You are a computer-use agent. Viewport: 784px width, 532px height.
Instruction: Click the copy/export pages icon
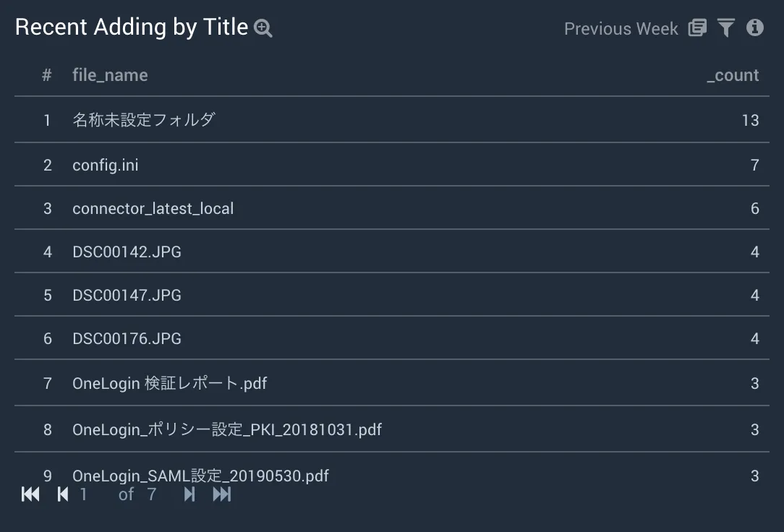pos(697,28)
